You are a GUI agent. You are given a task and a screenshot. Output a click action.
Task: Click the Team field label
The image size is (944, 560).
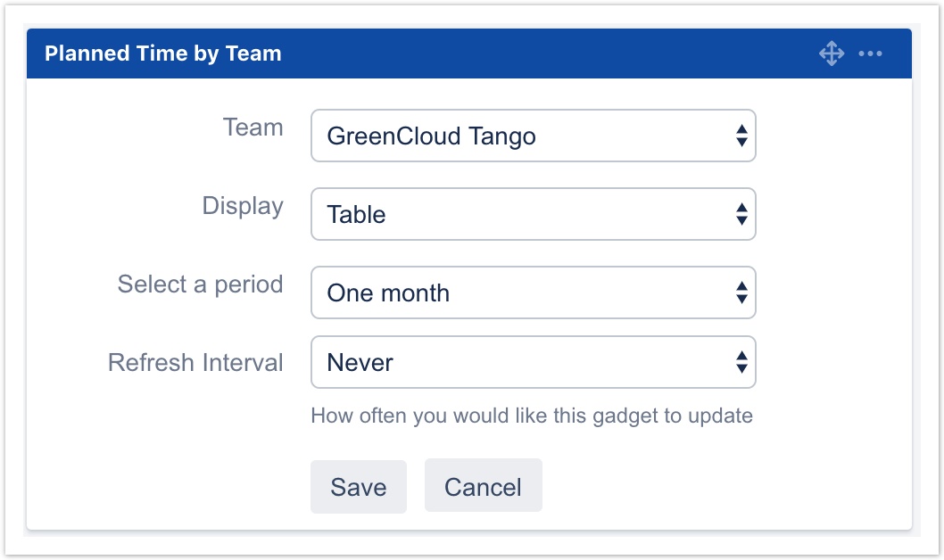click(x=253, y=128)
